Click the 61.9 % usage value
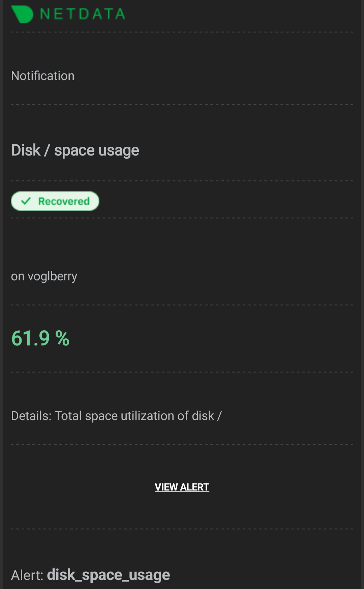This screenshot has width=364, height=589. pos(40,338)
